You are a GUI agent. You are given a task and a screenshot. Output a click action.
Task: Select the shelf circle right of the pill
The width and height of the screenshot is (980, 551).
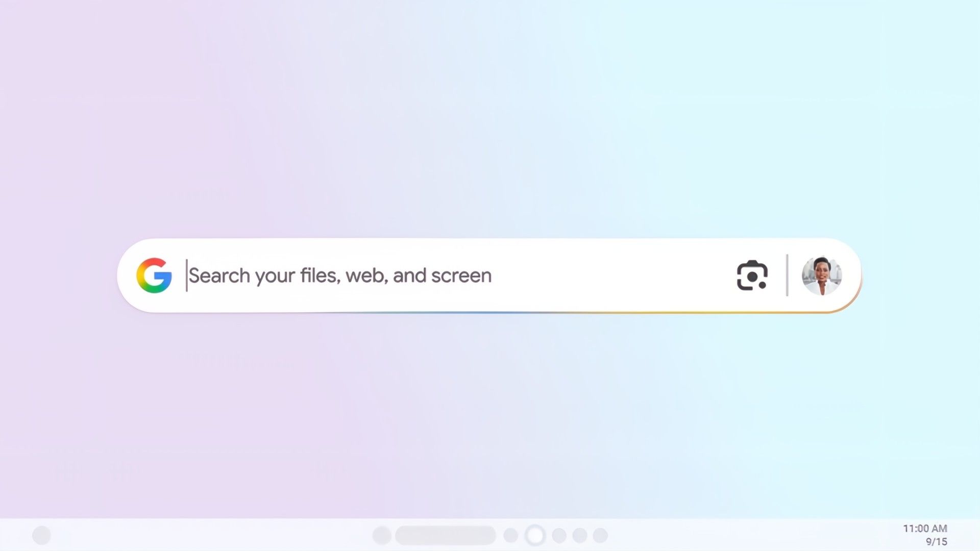[510, 535]
